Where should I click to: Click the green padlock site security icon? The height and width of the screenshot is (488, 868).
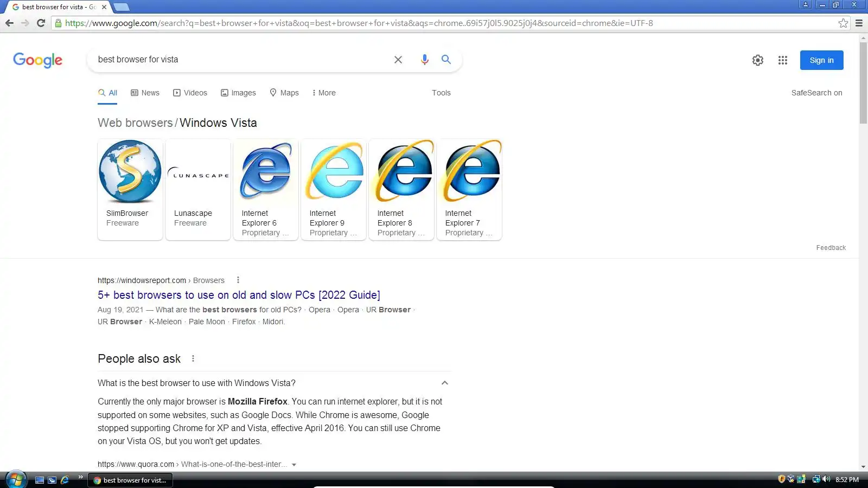coord(59,23)
